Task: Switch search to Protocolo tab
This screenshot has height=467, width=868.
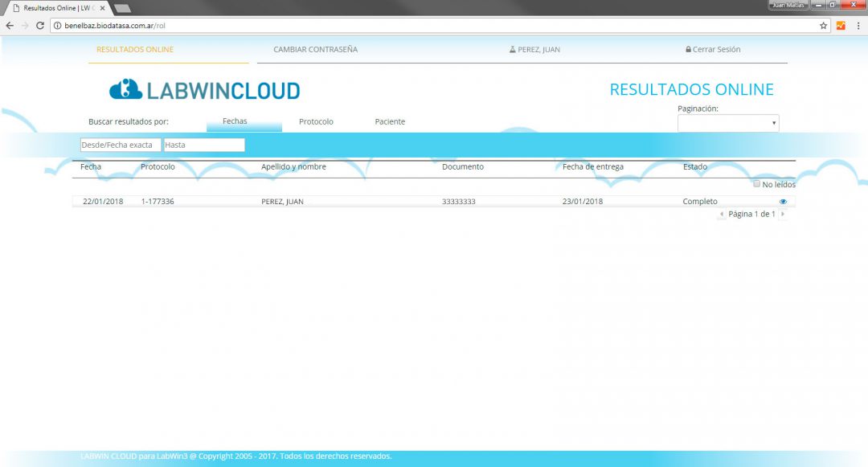Action: click(316, 122)
